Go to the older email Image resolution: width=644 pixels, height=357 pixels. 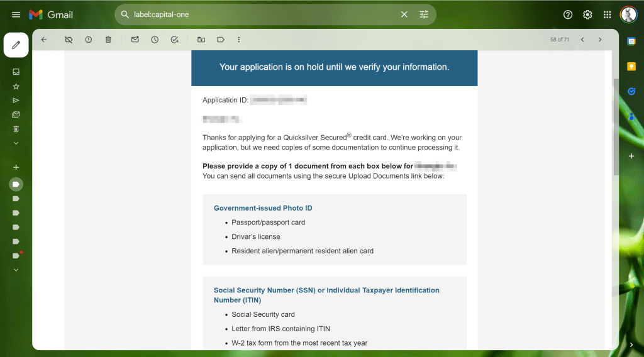pos(600,40)
